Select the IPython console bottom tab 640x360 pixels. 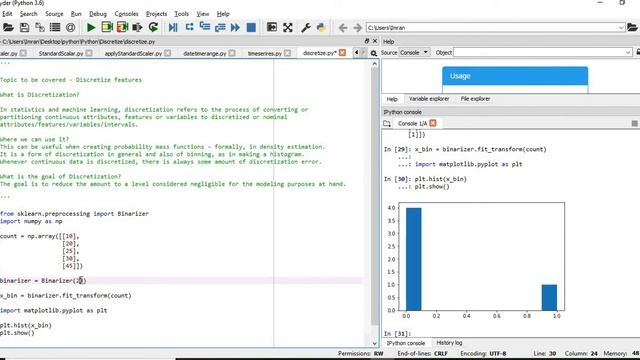[x=406, y=343]
